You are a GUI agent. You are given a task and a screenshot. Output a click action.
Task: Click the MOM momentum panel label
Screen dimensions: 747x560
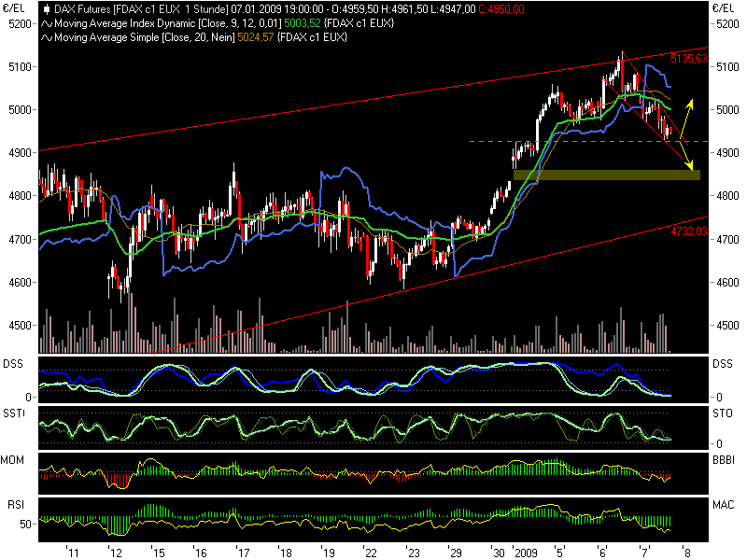tap(12, 459)
